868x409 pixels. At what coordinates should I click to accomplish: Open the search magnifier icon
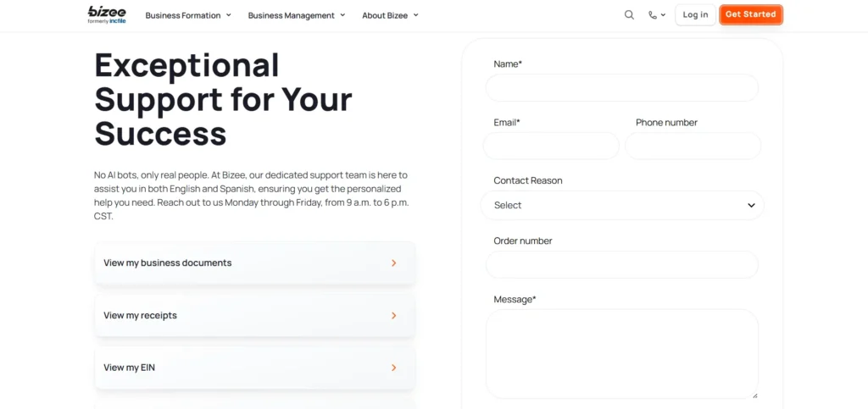[629, 14]
